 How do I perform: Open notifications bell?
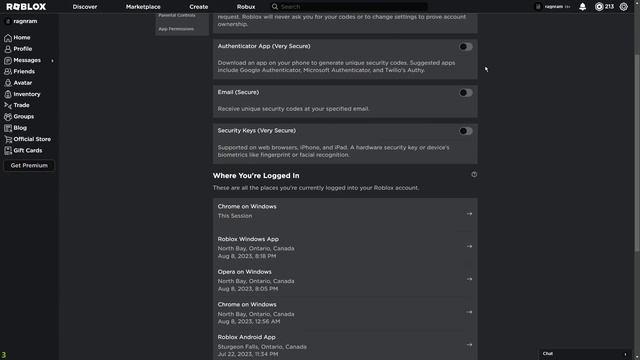click(x=582, y=7)
